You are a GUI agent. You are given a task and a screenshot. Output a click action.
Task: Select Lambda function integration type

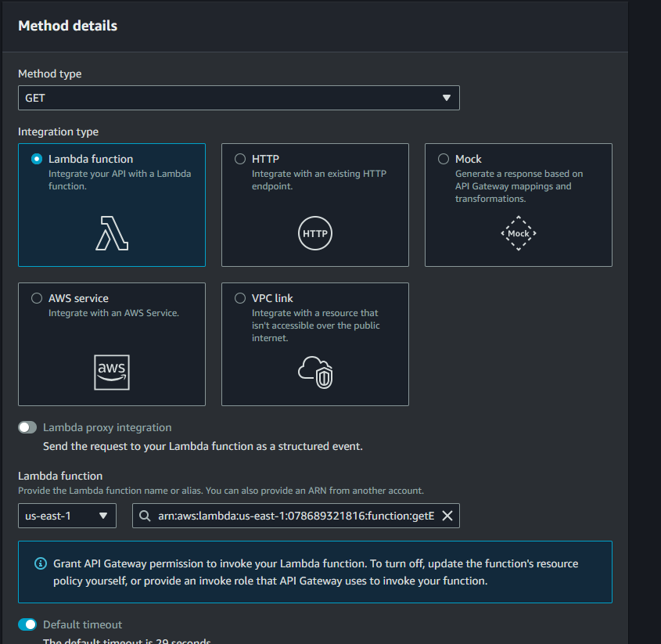37,159
